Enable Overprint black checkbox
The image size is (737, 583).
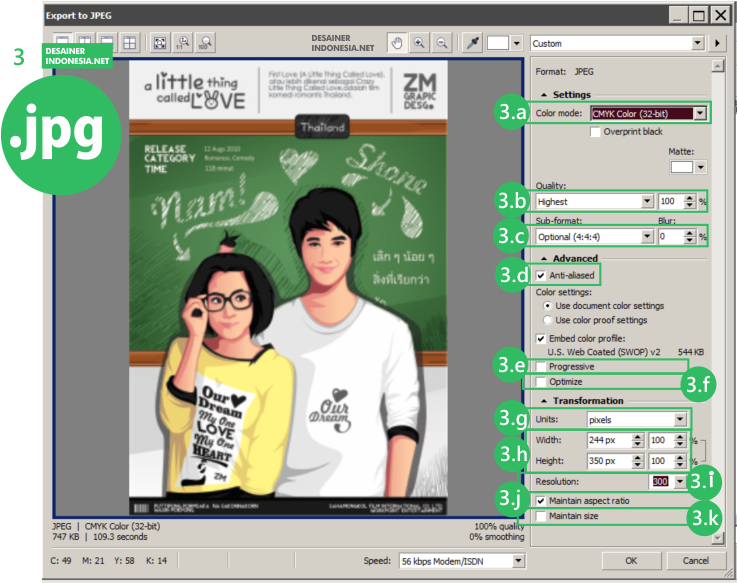(595, 132)
